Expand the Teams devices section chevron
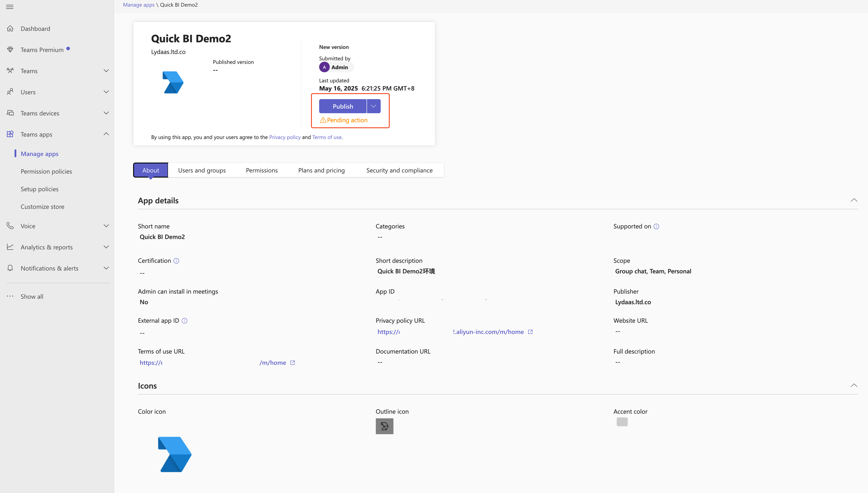The width and height of the screenshot is (868, 493). coord(106,113)
